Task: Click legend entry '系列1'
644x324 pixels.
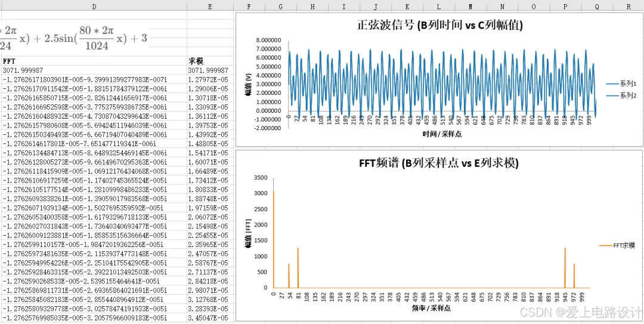Action: [621, 84]
